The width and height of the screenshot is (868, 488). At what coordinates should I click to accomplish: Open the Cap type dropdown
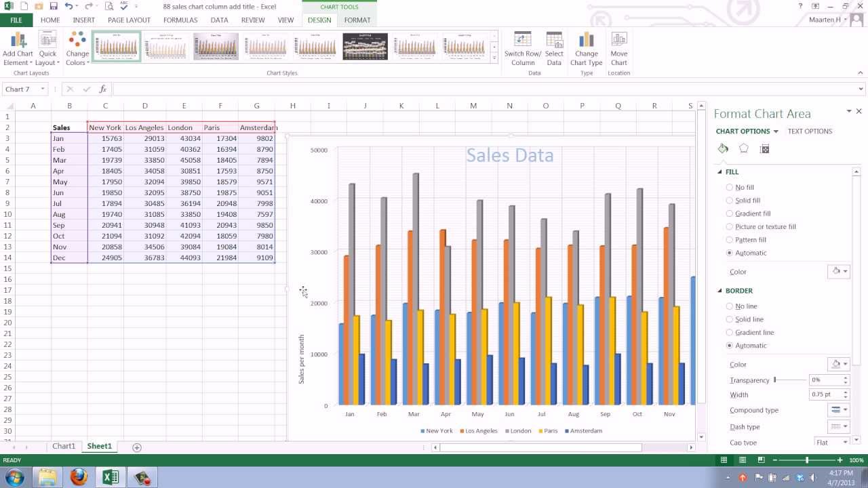(x=832, y=442)
